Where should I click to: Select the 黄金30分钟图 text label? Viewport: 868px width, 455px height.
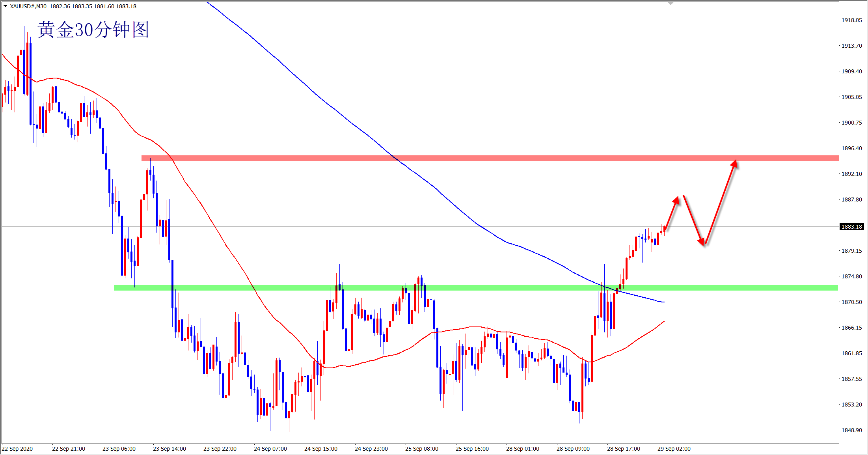[x=93, y=30]
